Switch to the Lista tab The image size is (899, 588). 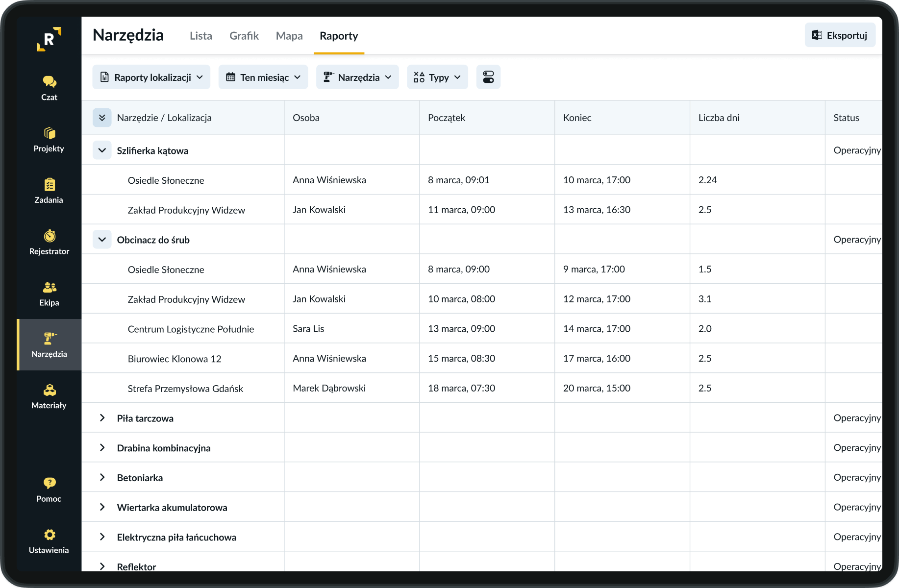point(201,36)
